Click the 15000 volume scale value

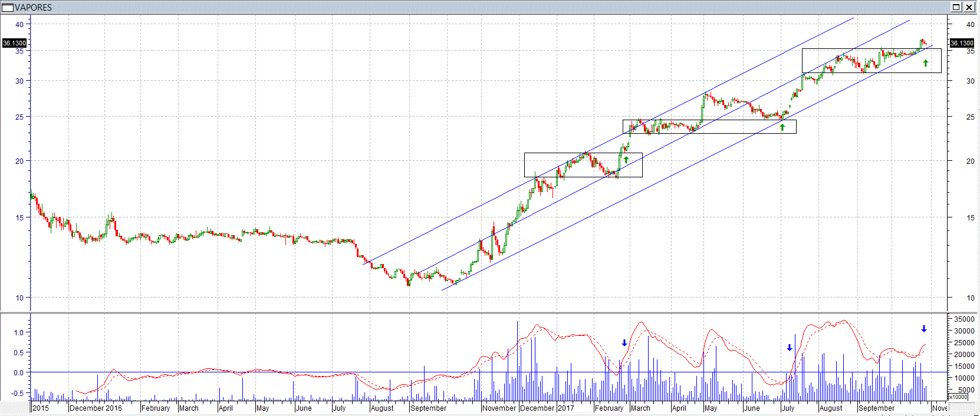(x=964, y=366)
